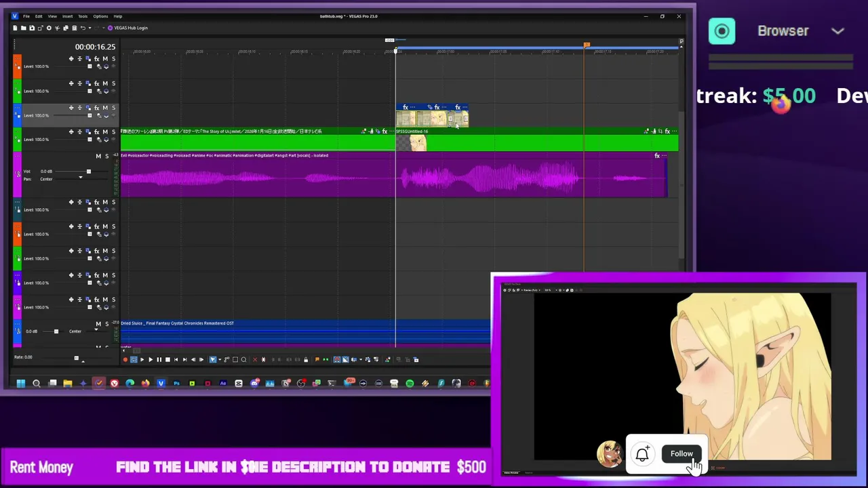The image size is (868, 488).
Task: Open the Insert menu
Action: [x=67, y=16]
